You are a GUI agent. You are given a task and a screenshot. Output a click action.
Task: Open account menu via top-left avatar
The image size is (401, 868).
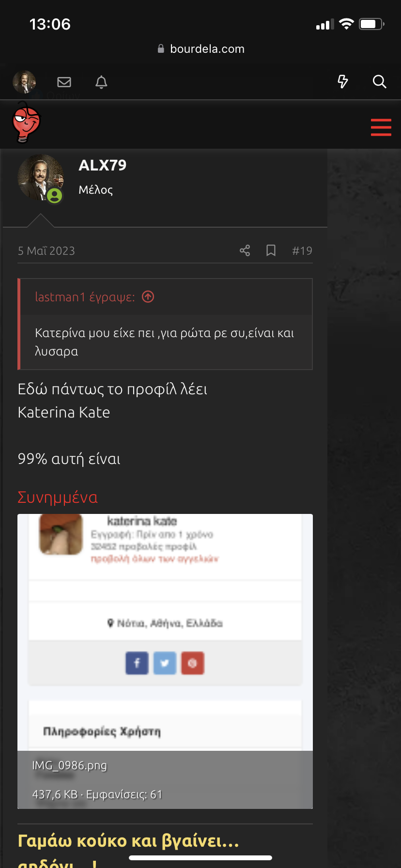[24, 82]
